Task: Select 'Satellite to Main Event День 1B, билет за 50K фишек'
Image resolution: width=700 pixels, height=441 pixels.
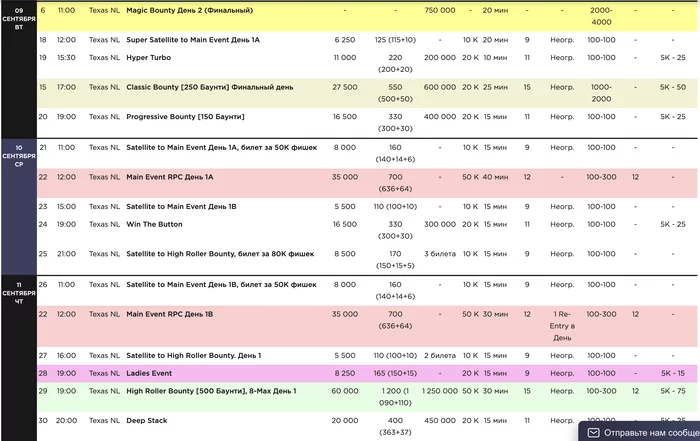Action: click(x=221, y=284)
